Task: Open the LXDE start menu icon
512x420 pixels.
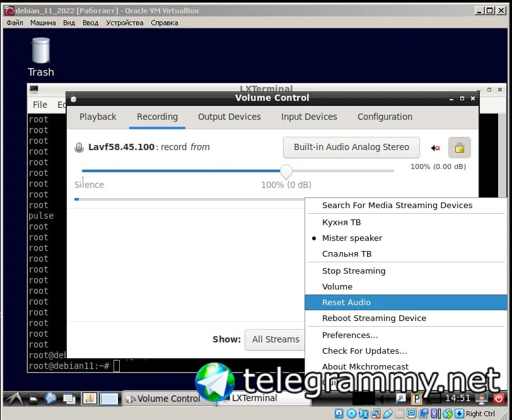Action: point(15,399)
